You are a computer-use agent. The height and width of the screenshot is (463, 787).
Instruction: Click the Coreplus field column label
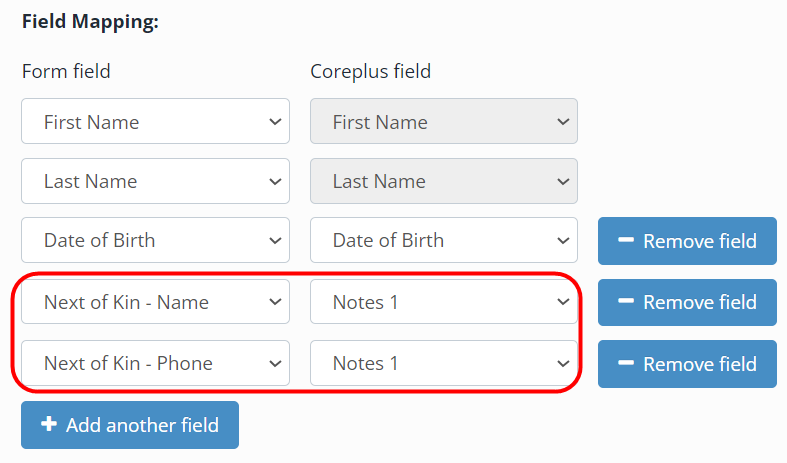coord(370,71)
